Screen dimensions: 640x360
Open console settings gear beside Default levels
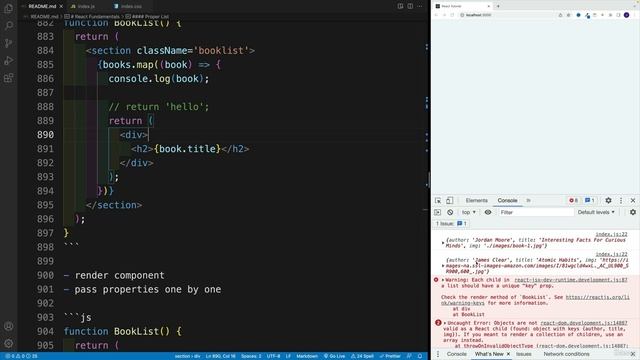633,212
